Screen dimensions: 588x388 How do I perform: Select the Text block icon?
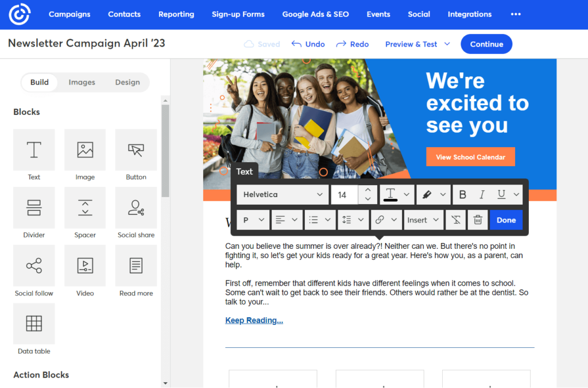[34, 149]
